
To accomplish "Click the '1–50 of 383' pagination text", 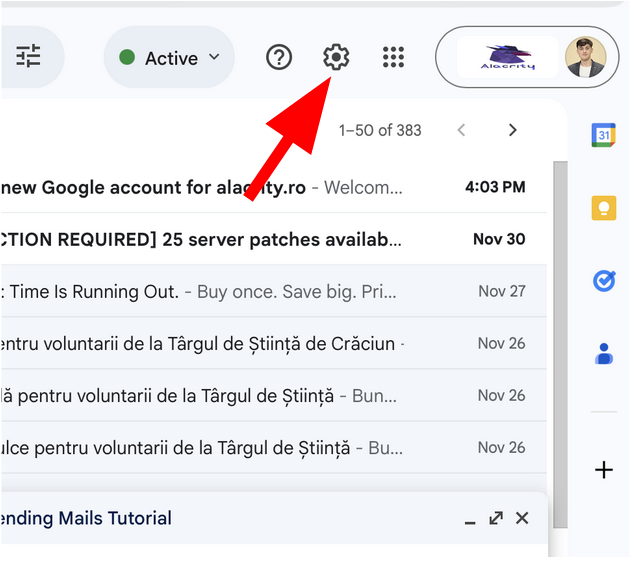I will click(380, 131).
